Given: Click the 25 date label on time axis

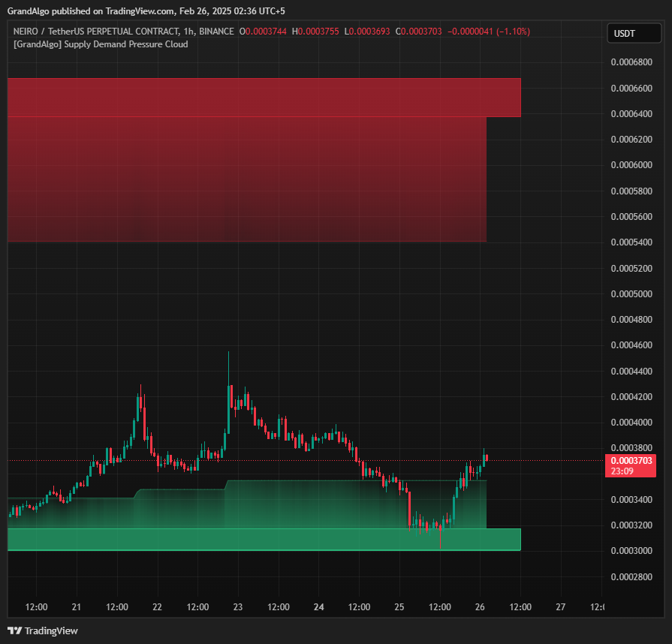Looking at the screenshot, I should click(x=399, y=607).
